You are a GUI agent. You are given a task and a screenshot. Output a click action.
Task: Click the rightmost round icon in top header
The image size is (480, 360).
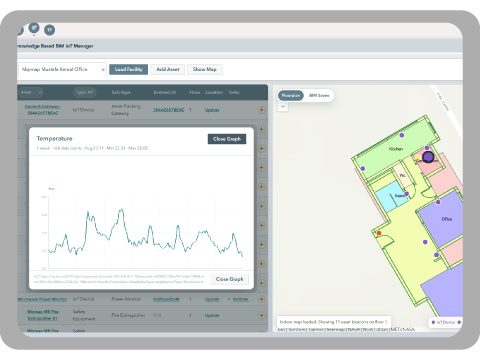(x=50, y=30)
